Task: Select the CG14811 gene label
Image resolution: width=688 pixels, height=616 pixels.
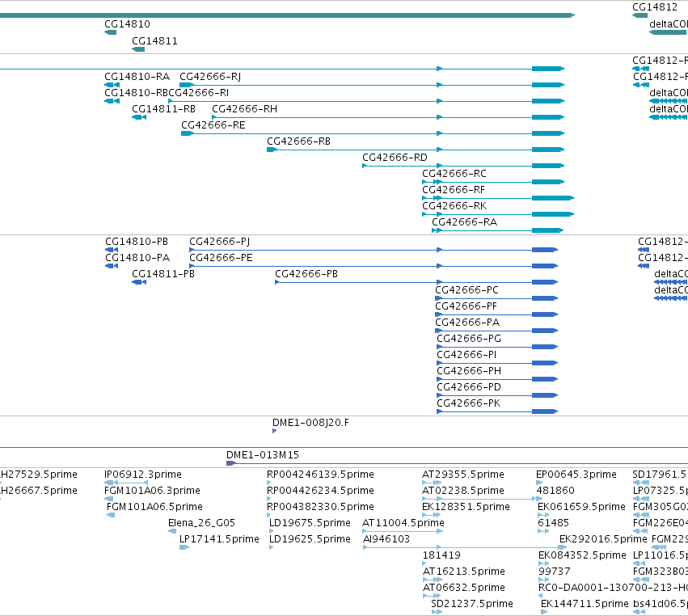Action: (x=155, y=41)
